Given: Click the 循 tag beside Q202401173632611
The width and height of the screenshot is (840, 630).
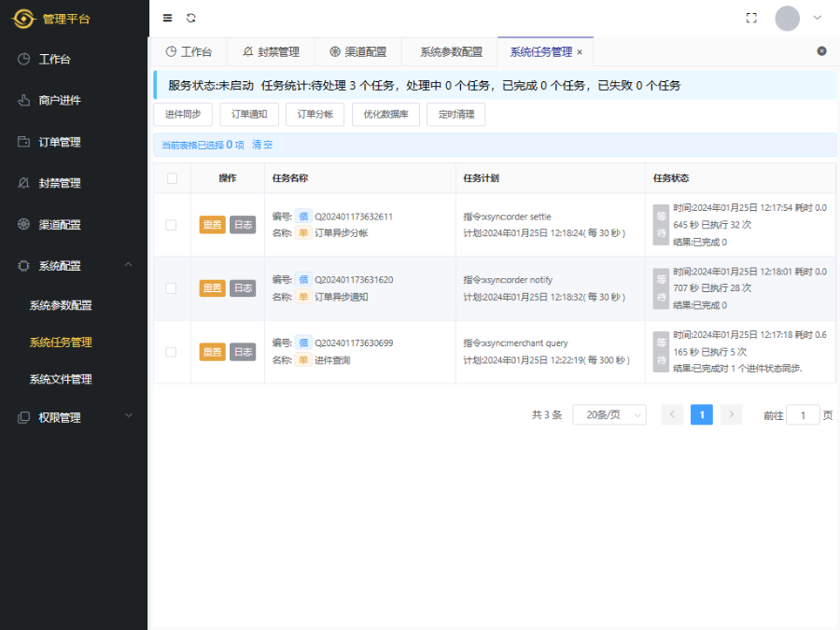Looking at the screenshot, I should point(303,217).
